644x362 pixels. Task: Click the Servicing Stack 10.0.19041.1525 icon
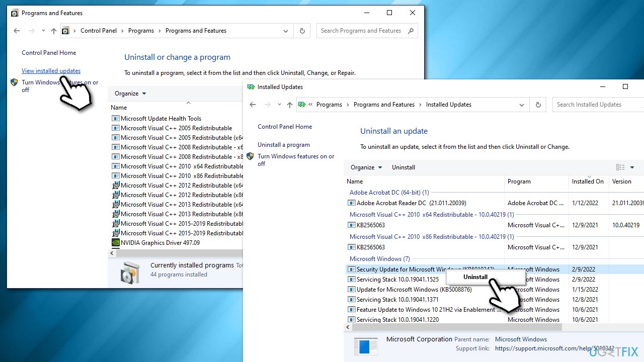352,280
